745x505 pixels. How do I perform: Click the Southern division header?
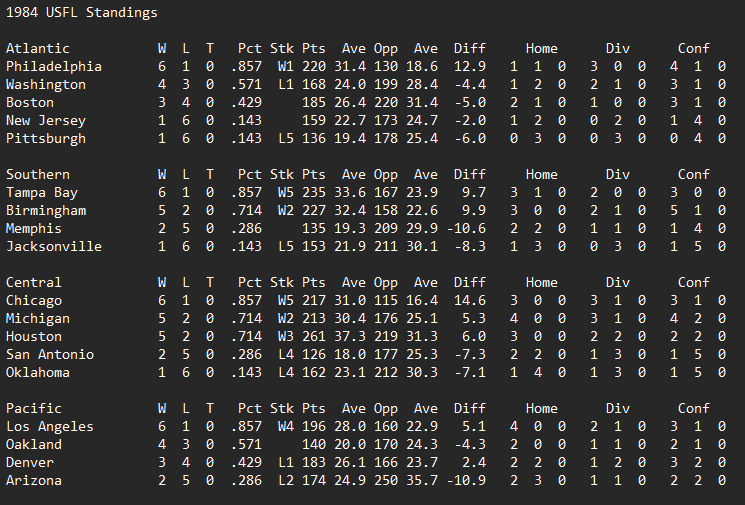[37, 175]
